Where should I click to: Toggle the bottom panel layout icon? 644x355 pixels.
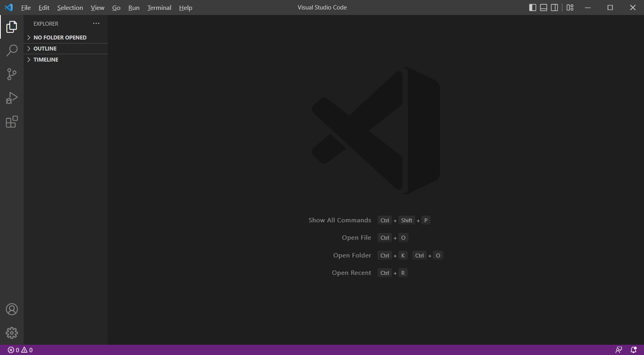[543, 8]
